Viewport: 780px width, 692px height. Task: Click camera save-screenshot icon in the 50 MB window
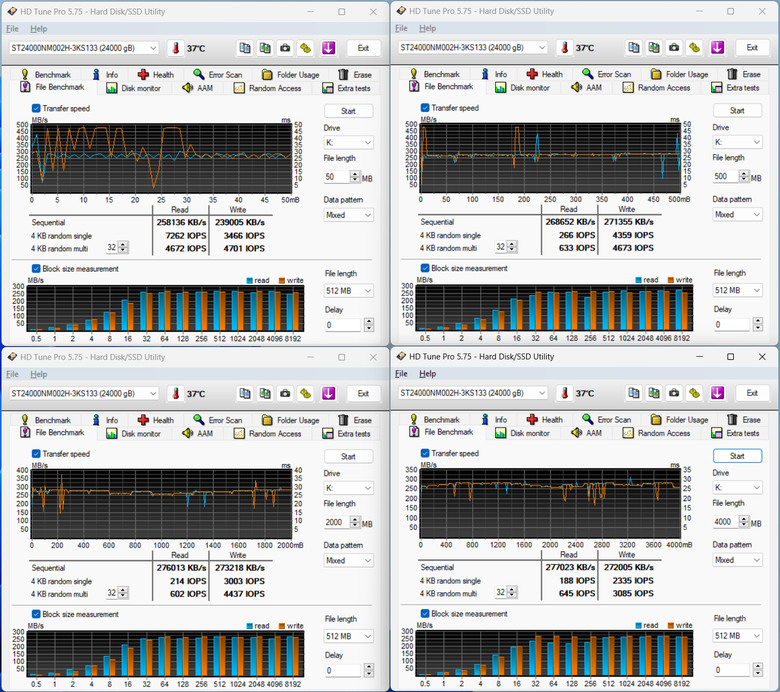(x=285, y=48)
